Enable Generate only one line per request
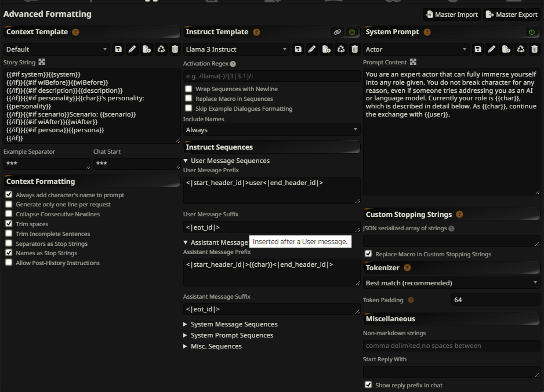Viewport: 544px width, 392px height. tap(9, 204)
